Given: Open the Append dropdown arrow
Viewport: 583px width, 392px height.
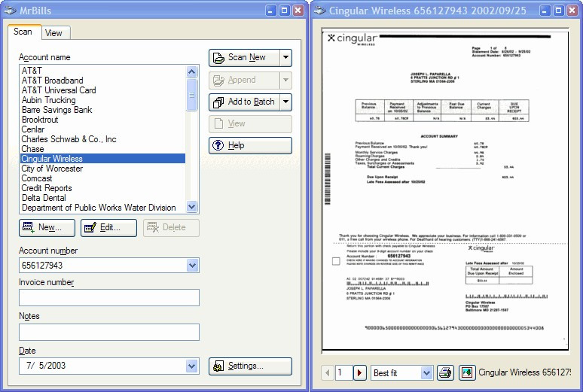Looking at the screenshot, I should click(285, 81).
